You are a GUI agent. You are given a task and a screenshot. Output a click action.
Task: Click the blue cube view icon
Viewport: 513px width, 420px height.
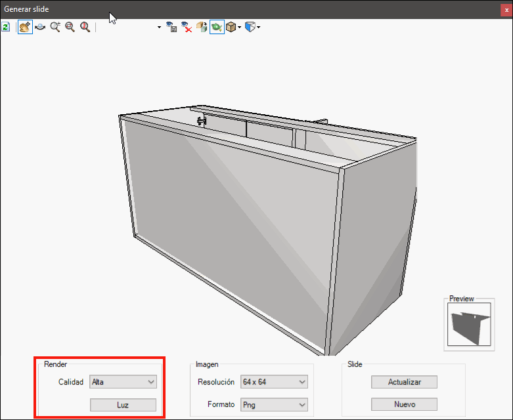coord(250,27)
